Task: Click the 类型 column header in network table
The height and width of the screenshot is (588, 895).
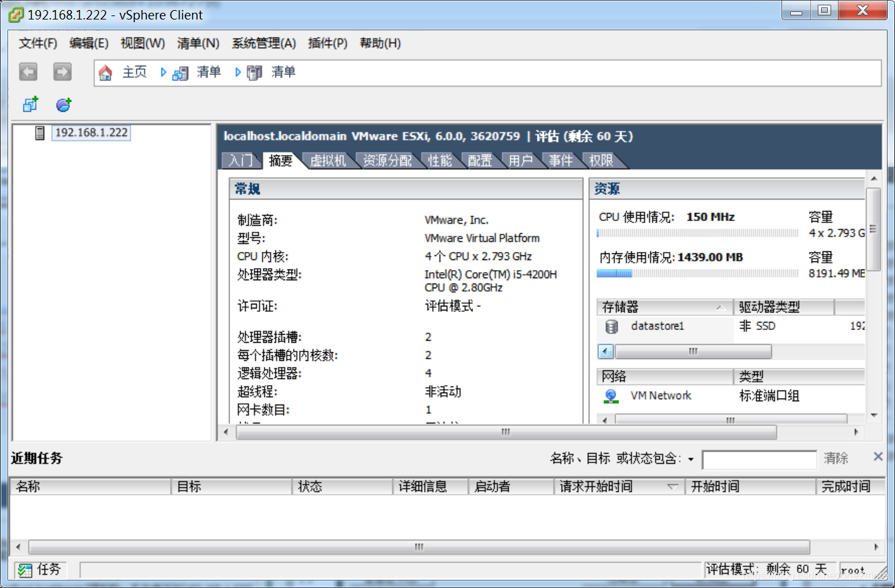Action: coord(798,376)
